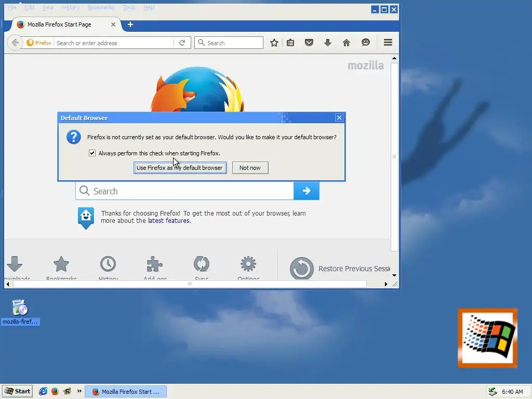Maximize the Firefox window

[384, 9]
